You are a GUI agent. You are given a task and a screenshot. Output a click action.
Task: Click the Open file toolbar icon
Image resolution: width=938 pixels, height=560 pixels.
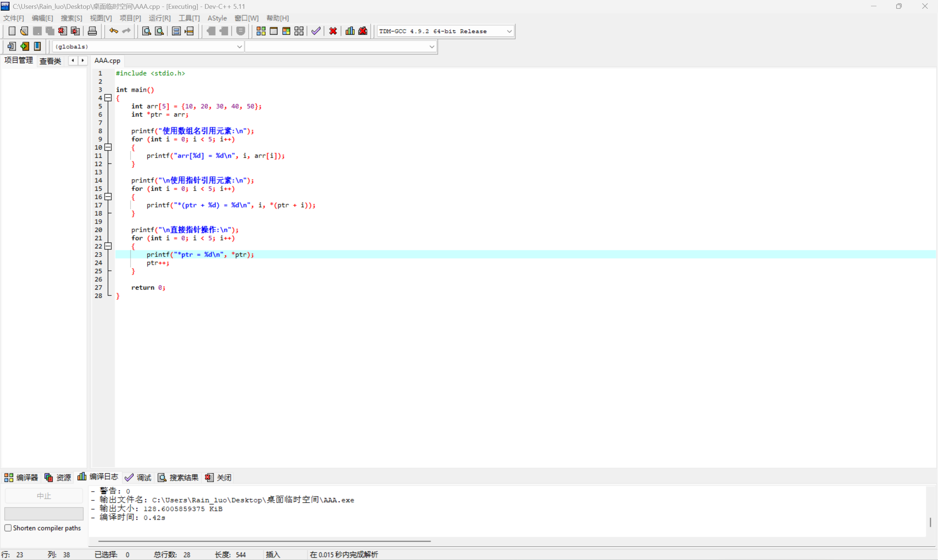(24, 31)
